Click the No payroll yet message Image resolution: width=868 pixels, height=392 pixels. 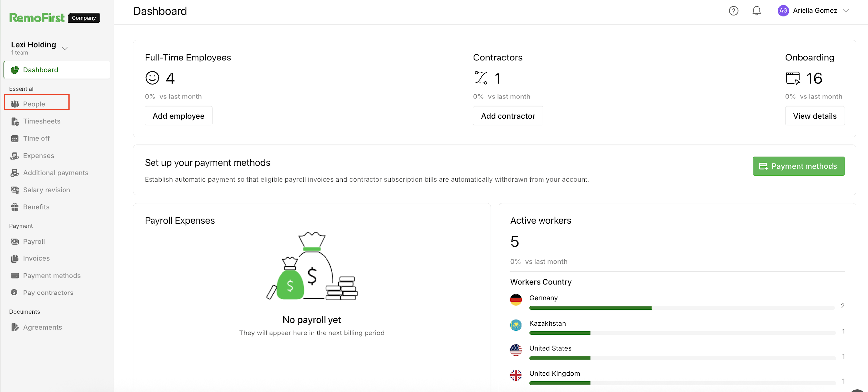(312, 320)
